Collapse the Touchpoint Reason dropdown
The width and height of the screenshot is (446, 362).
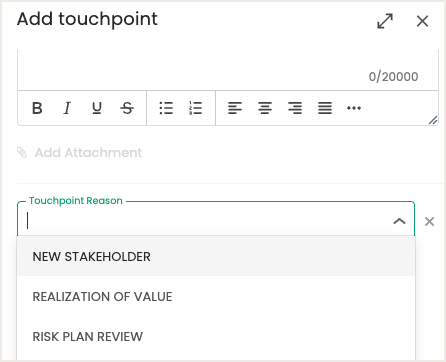[x=399, y=221]
